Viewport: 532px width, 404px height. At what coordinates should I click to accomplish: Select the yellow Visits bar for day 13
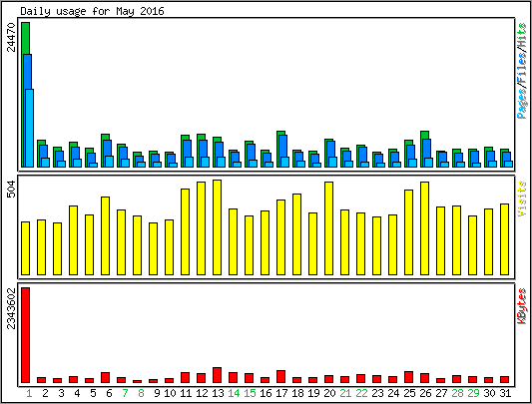tap(218, 227)
